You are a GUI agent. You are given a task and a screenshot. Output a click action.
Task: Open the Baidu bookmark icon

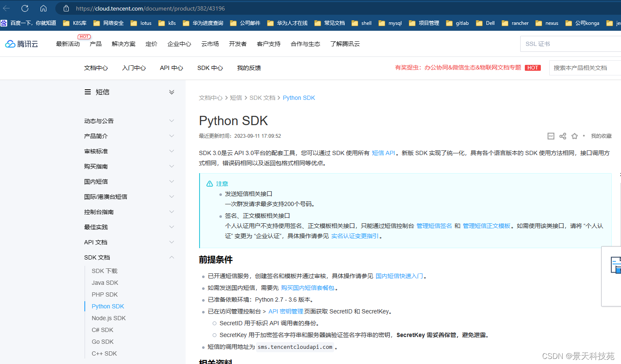3,23
